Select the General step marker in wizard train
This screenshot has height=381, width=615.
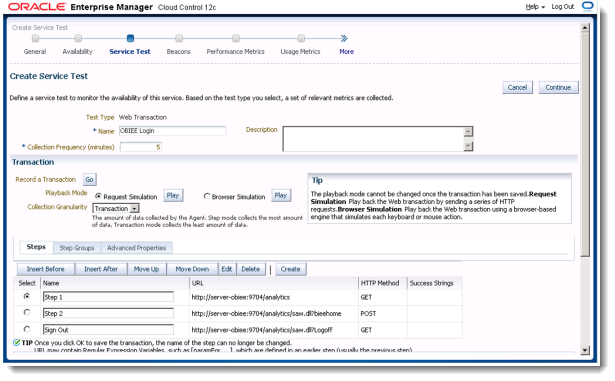[35, 38]
